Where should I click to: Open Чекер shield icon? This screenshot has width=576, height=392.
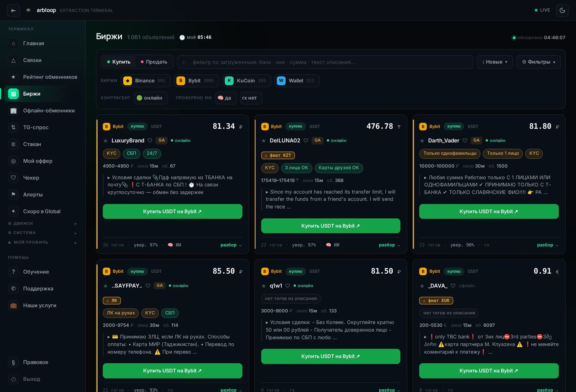point(13,178)
